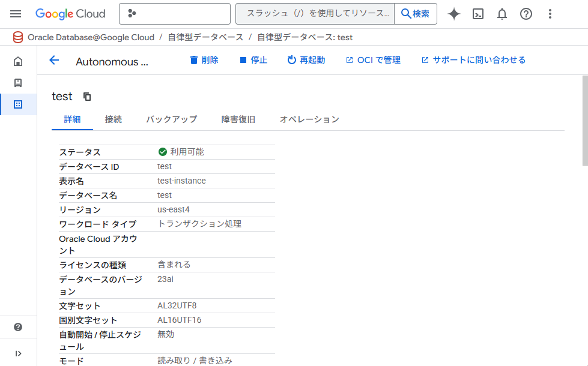
Task: Click the home icon in sidebar
Action: point(18,61)
